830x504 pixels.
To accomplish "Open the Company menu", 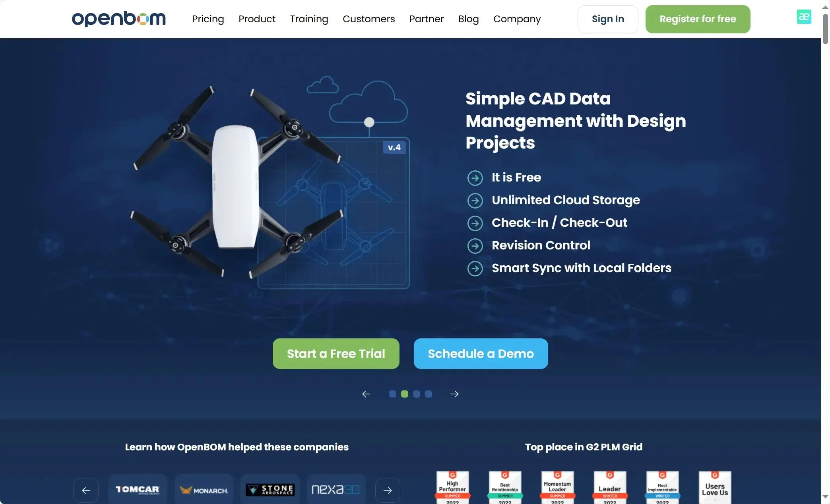I will 517,19.
